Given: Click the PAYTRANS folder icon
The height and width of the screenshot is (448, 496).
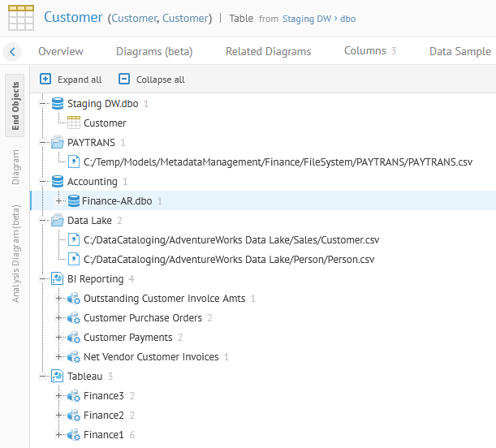Looking at the screenshot, I should click(58, 143).
